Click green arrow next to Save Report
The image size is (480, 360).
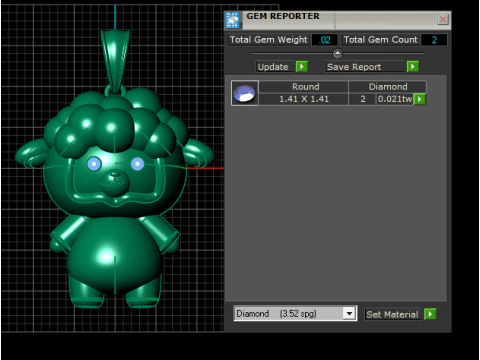click(x=413, y=67)
